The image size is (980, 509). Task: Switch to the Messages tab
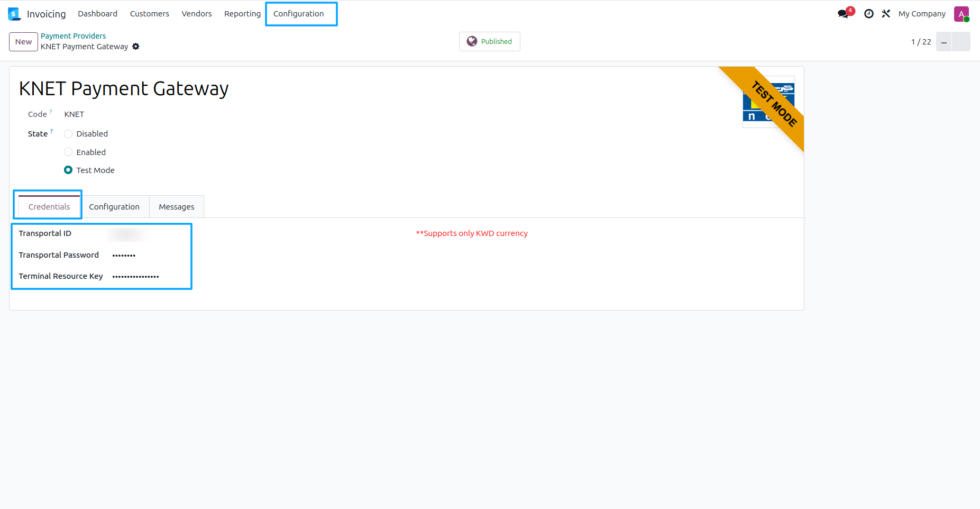[x=177, y=207]
